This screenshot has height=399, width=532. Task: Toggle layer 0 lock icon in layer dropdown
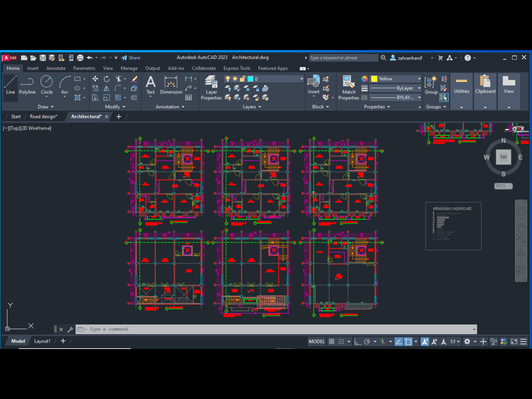(x=242, y=79)
